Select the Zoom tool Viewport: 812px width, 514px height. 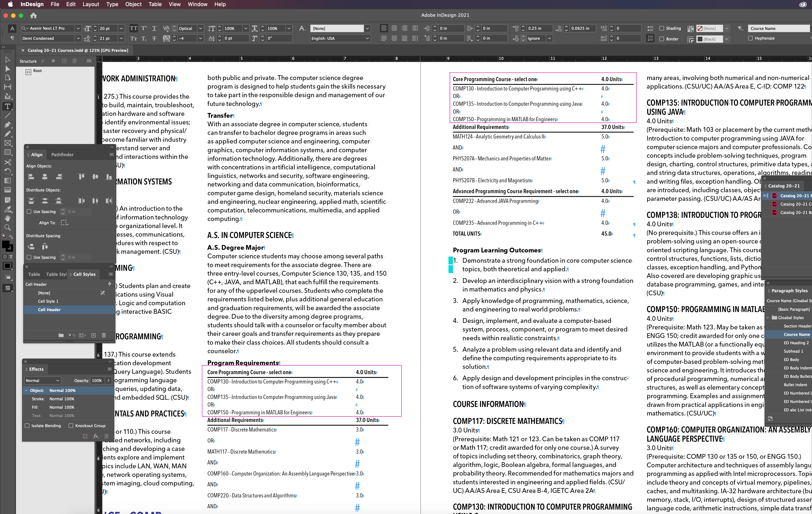(x=7, y=227)
